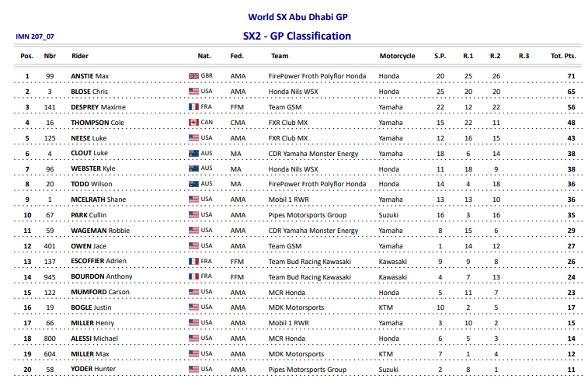The image size is (588, 389).
Task: Click Max Anstie's total points value 71
Action: pyautogui.click(x=570, y=76)
